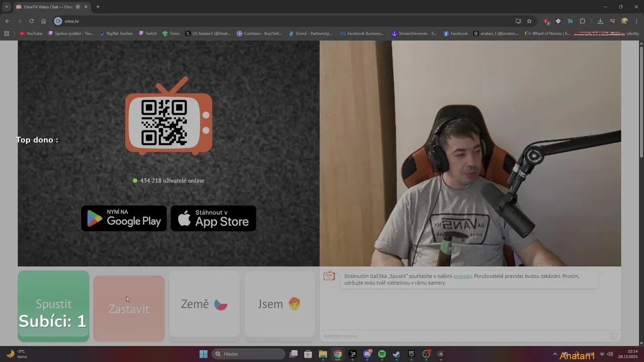This screenshot has height=362, width=644.
Task: Open the Wi-Fi network tray icon
Action: tap(602, 354)
